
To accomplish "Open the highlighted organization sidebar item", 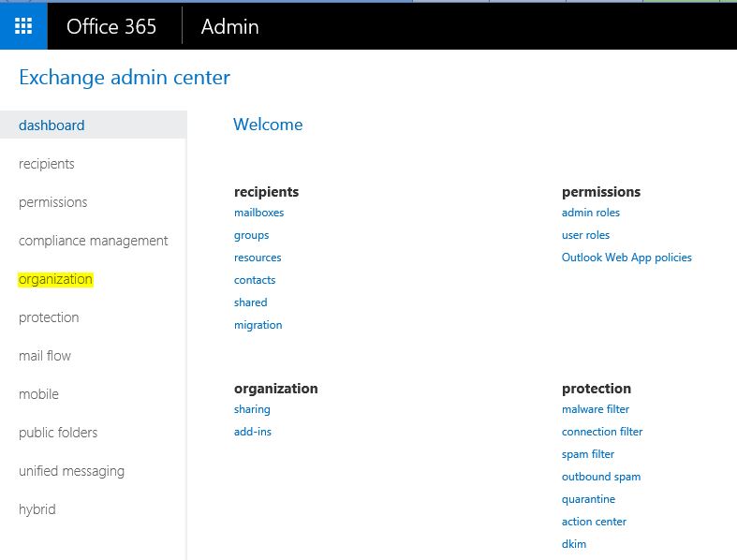I will click(x=55, y=279).
